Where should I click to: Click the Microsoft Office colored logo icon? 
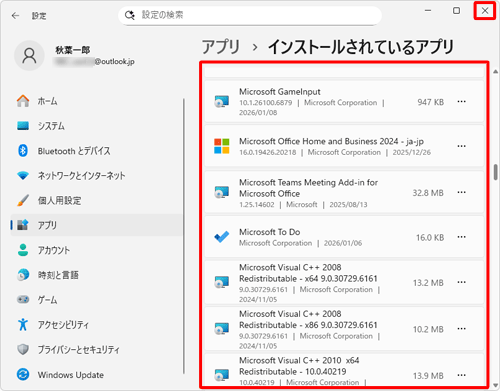pyautogui.click(x=222, y=146)
